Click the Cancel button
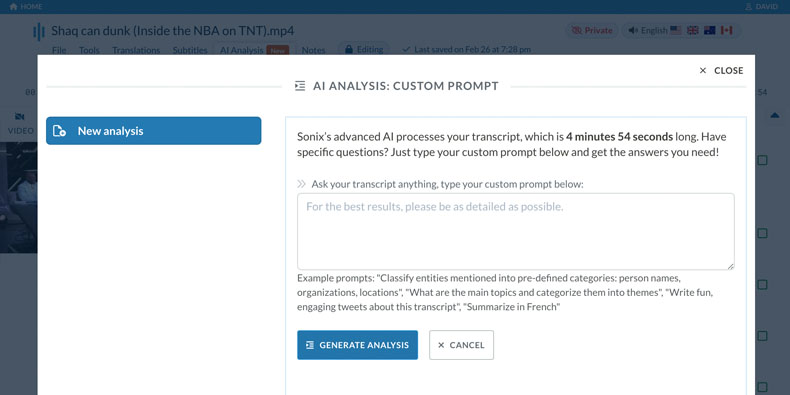Image resolution: width=790 pixels, height=395 pixels. point(462,345)
